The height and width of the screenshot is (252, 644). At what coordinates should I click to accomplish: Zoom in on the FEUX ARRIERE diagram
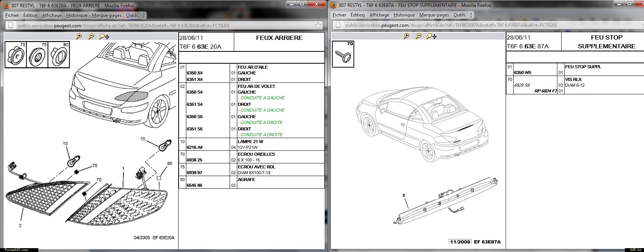coord(79,36)
